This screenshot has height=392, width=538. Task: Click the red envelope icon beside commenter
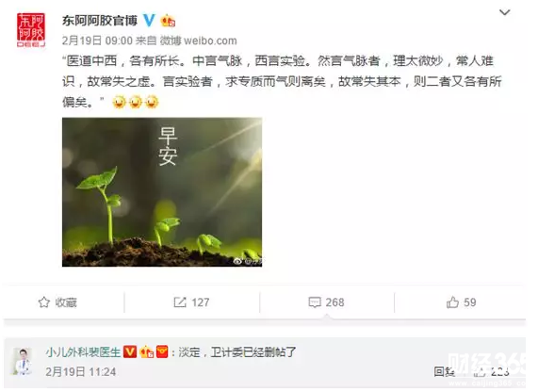(x=162, y=351)
